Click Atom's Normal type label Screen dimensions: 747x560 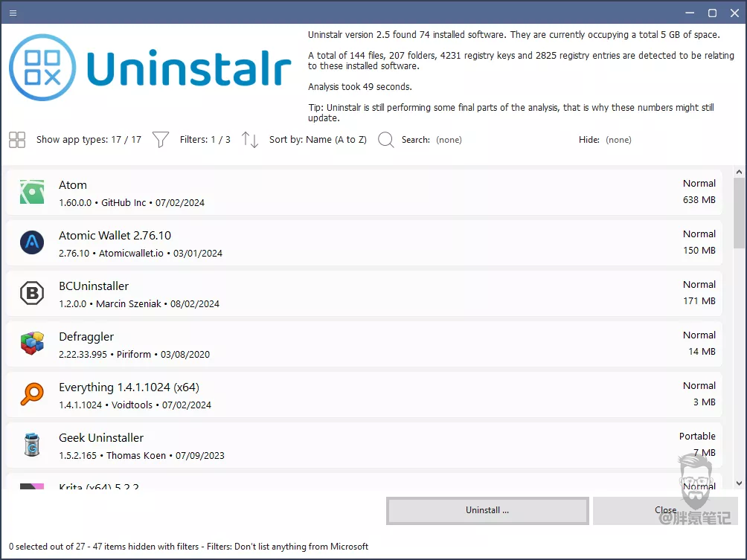[x=699, y=184]
